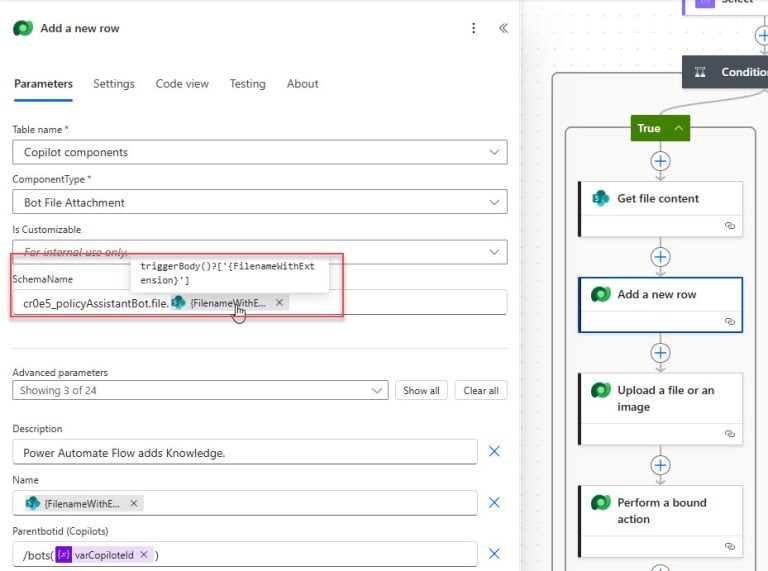Viewport: 768px width, 571px height.
Task: Click SharePoint icon in Name field token
Action: [x=33, y=503]
